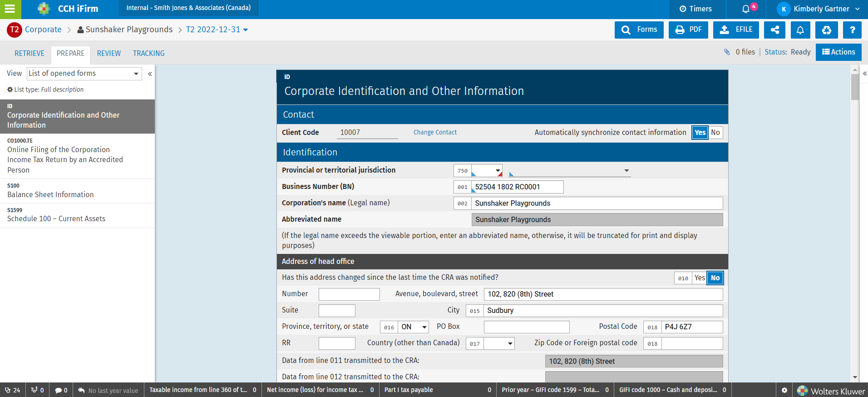This screenshot has height=397, width=868.
Task: Select No for address changed question
Action: (715, 278)
